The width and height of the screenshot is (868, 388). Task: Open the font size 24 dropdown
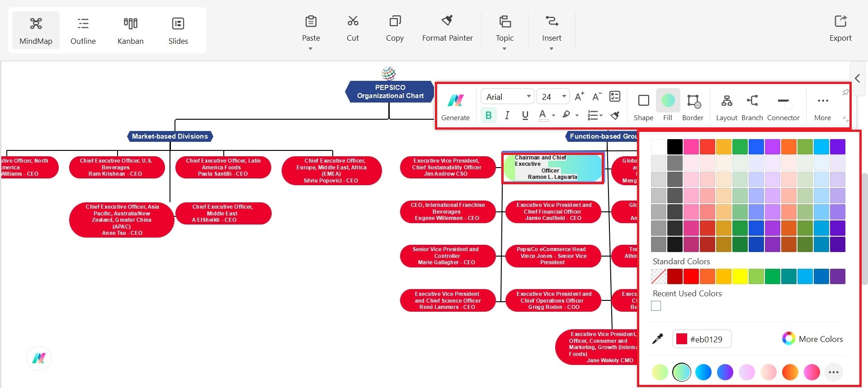pos(553,97)
